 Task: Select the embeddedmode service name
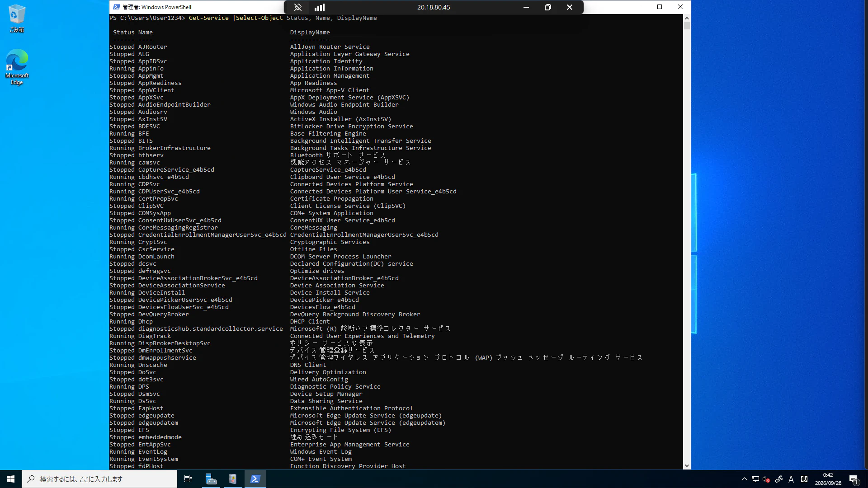(160, 437)
